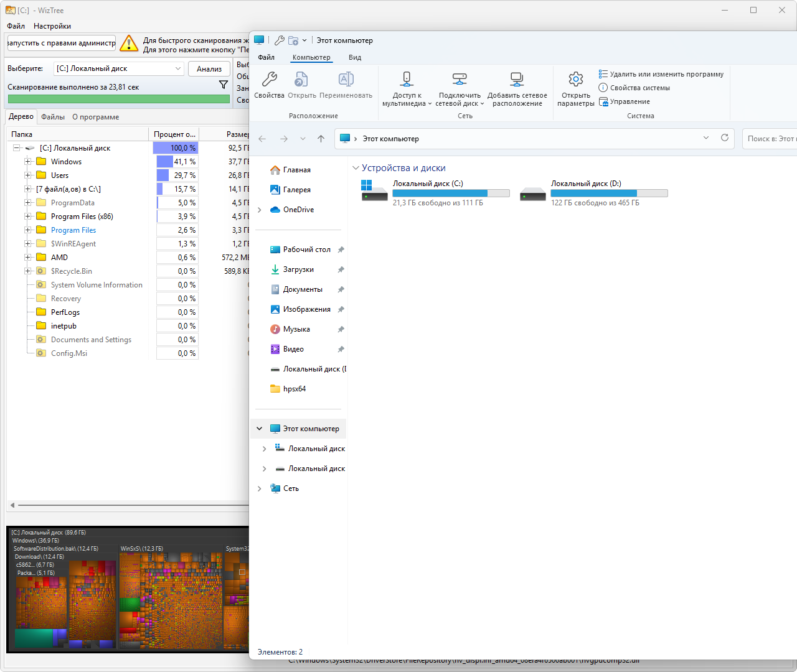Screen dimensions: 797x672
Task: Open the address bar history dropdown
Action: pos(706,138)
